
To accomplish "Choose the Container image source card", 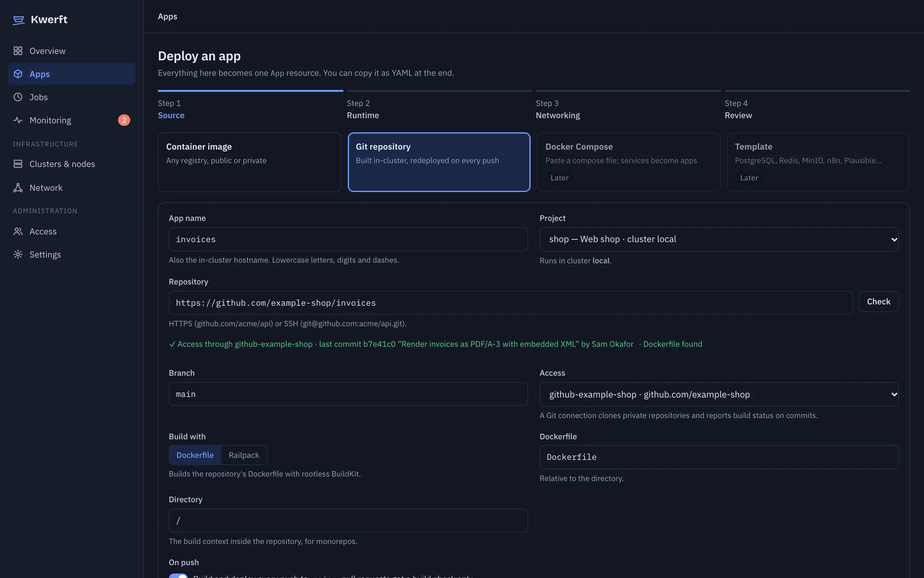I will tap(249, 162).
